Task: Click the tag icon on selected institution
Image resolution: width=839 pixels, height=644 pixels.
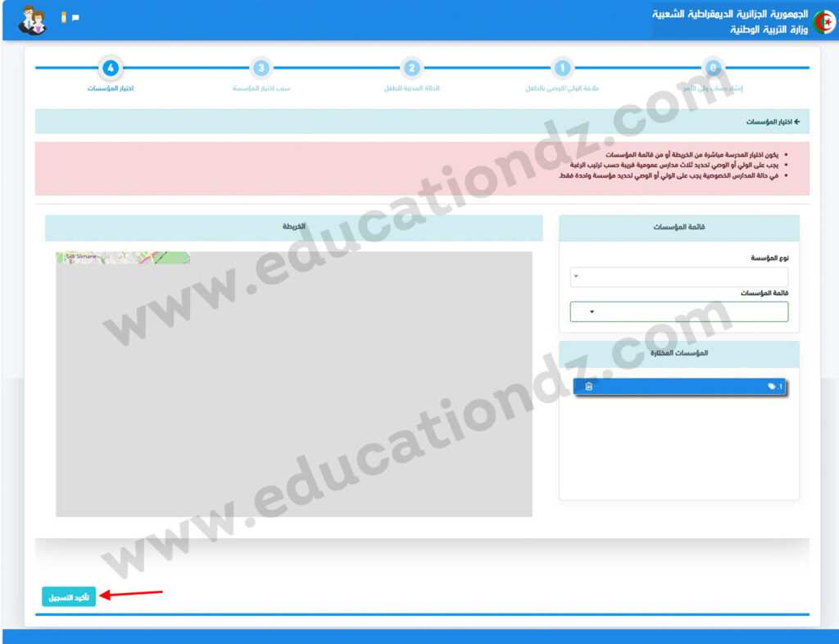Action: [x=772, y=386]
